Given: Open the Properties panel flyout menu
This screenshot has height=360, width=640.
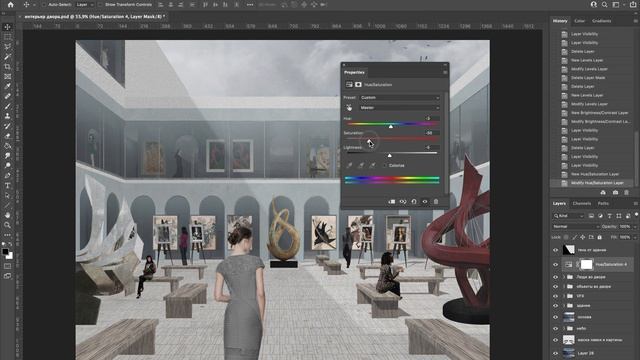Looking at the screenshot, I should click(445, 72).
